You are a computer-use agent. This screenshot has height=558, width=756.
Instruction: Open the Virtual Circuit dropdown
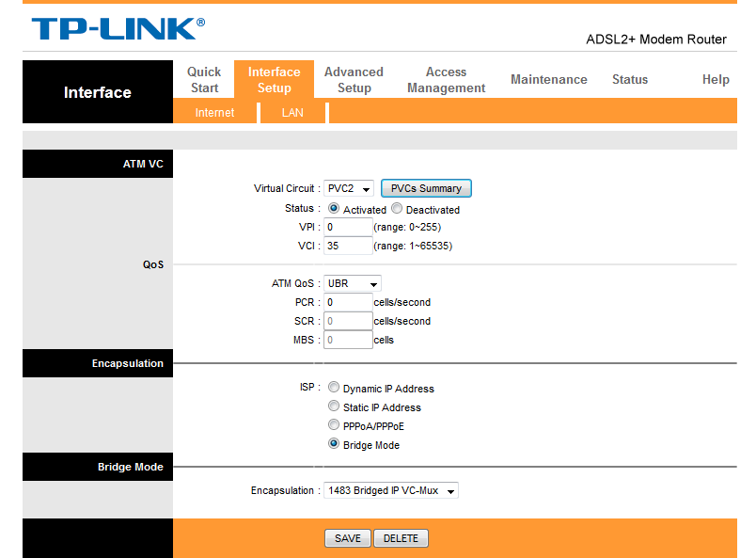coord(348,188)
